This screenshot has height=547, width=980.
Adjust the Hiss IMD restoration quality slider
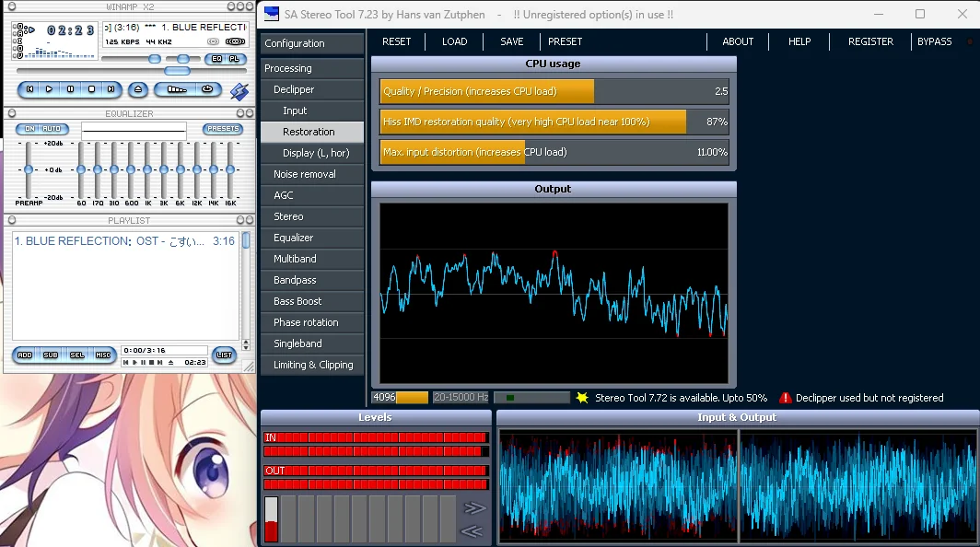(554, 122)
